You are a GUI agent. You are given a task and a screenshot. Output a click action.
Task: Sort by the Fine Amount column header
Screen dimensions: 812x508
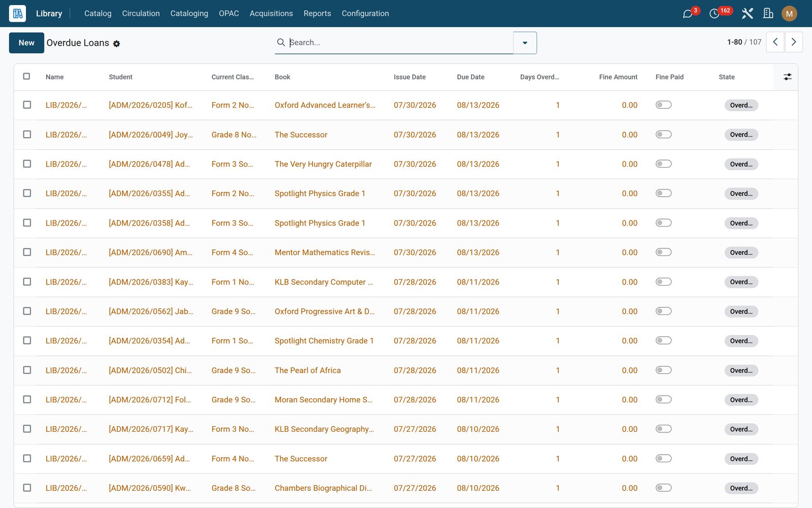click(x=618, y=77)
